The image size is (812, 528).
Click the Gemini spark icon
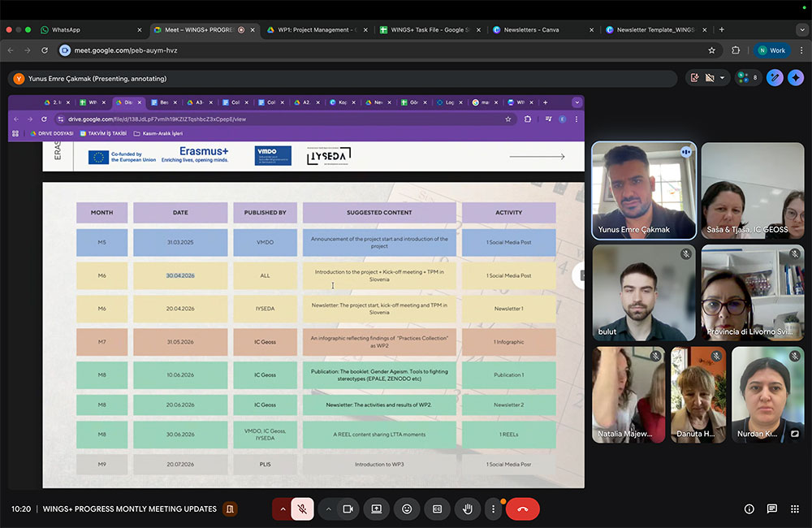796,78
